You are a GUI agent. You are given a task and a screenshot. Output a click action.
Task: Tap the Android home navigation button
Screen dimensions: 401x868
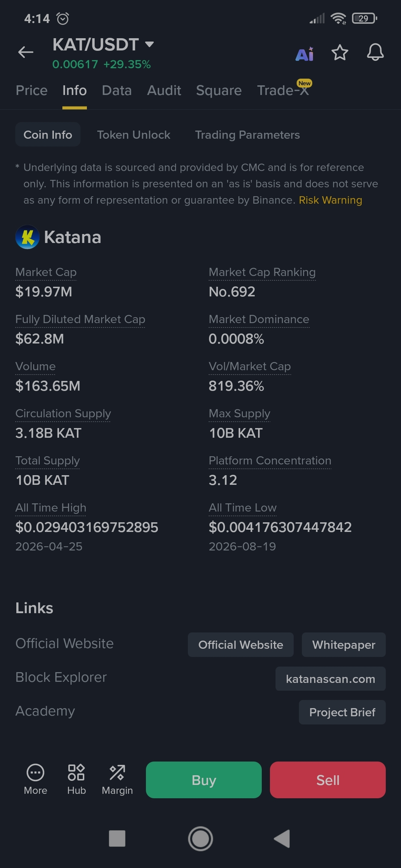click(x=200, y=839)
